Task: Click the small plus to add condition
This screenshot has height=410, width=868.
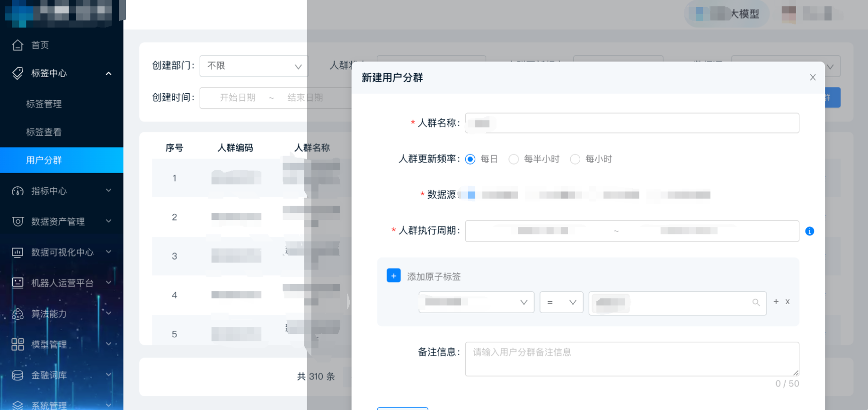Action: [776, 302]
